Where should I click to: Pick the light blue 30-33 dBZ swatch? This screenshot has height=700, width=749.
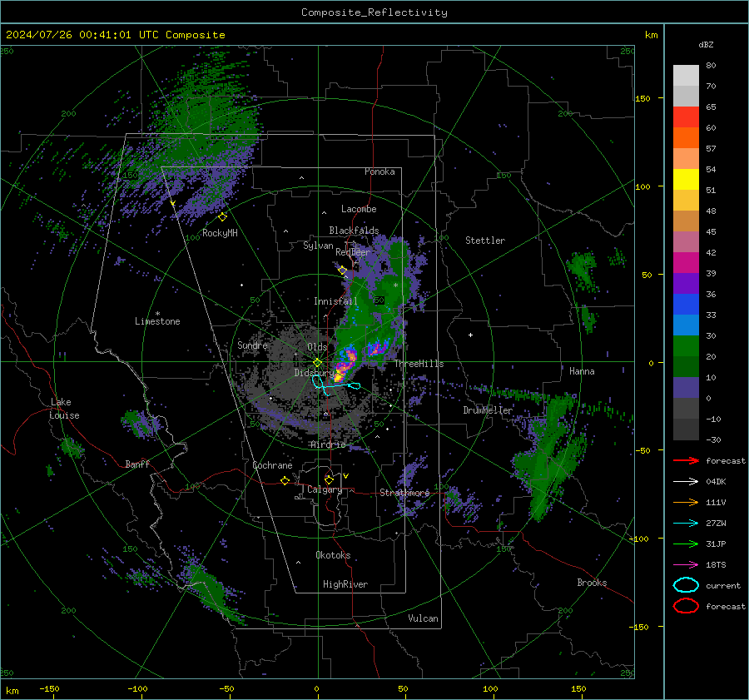[686, 325]
